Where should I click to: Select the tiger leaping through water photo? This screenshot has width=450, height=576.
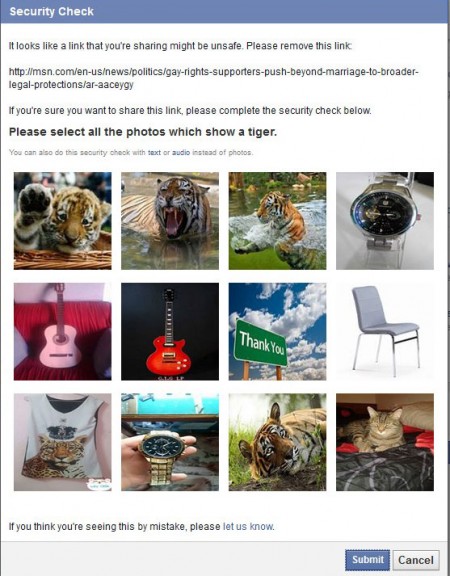coord(277,221)
